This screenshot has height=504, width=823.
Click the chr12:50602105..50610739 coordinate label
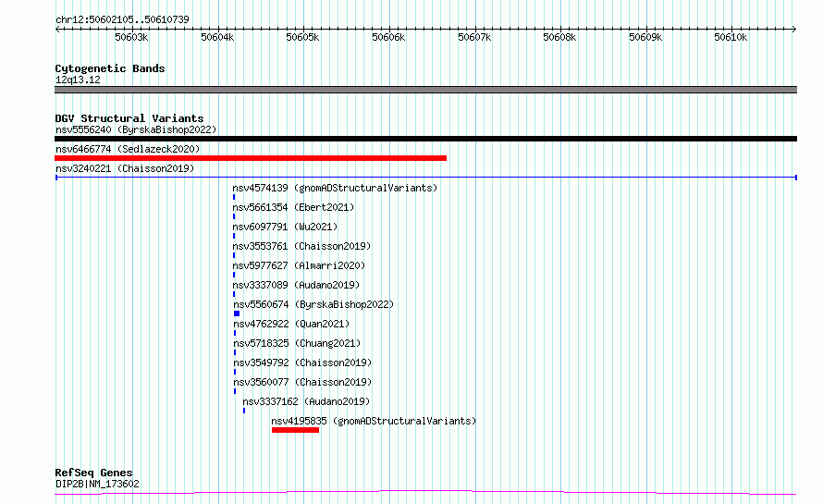[122, 19]
